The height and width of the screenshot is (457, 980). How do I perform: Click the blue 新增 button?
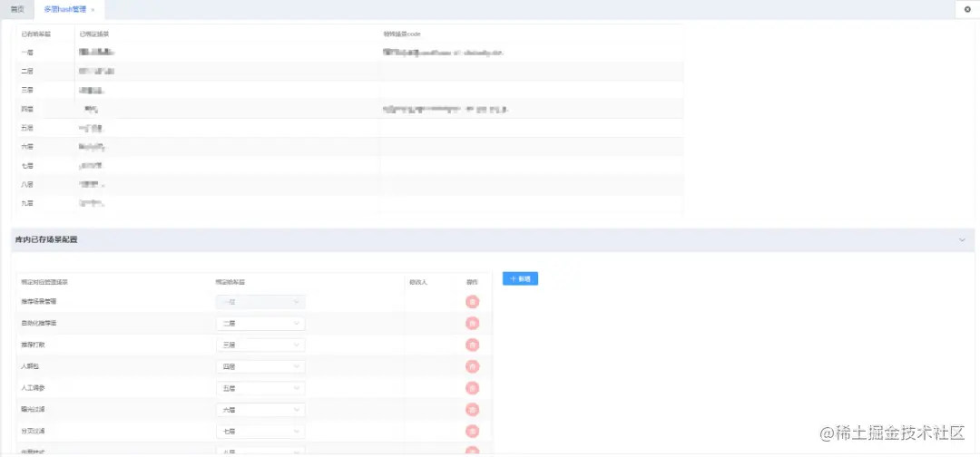pos(520,279)
